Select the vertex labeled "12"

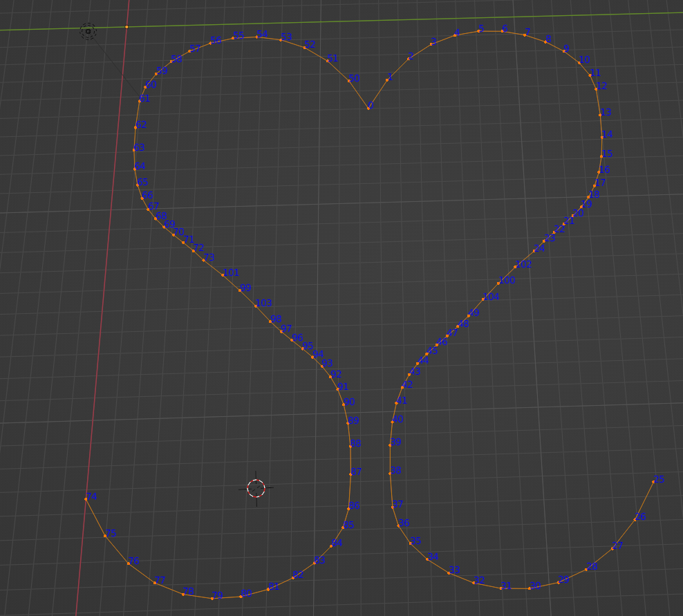596,89
